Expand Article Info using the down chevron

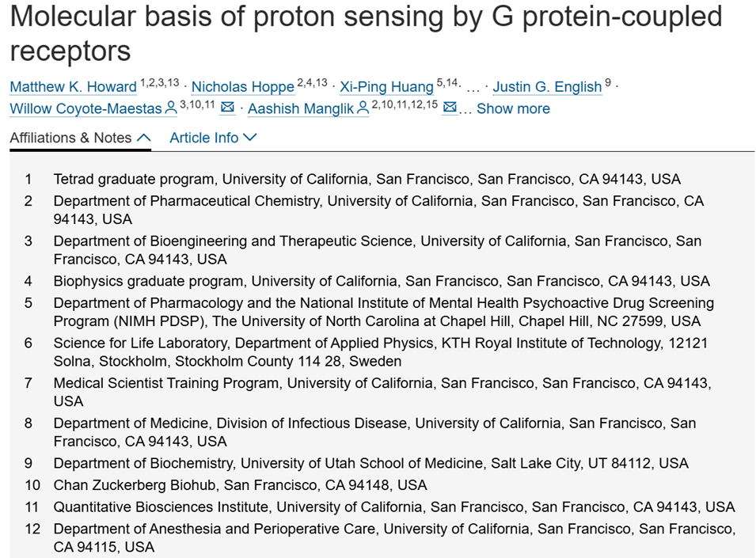[249, 138]
